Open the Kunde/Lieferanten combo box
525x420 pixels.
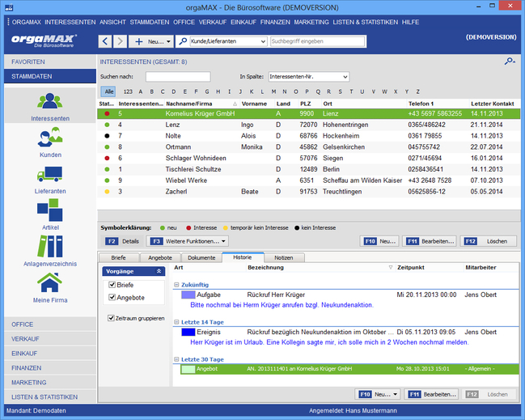click(x=228, y=41)
